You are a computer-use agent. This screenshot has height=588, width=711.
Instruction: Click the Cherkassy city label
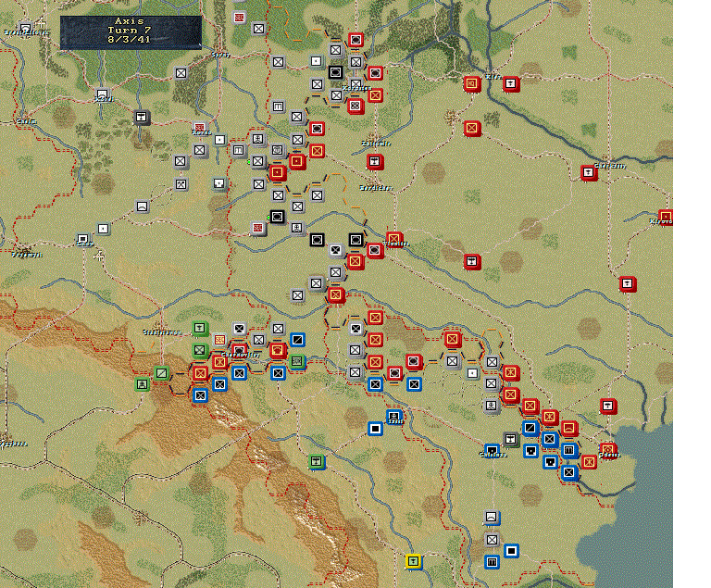point(610,166)
